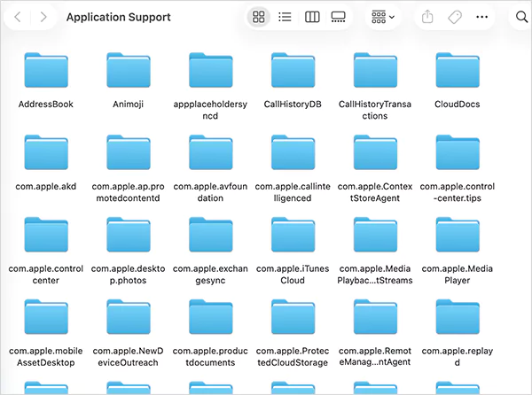The image size is (532, 395).
Task: Click the com.apple.MediaPlayer name label
Action: pos(458,275)
